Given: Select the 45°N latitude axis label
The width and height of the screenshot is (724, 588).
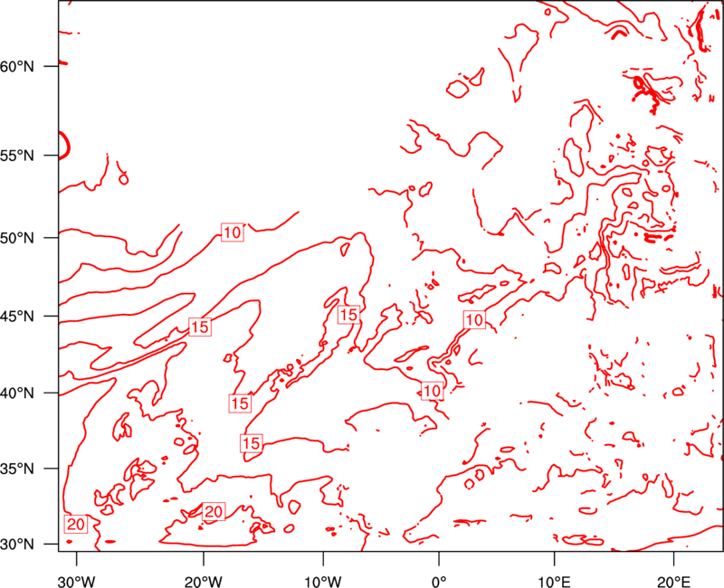Looking at the screenshot, I should click(x=17, y=316).
